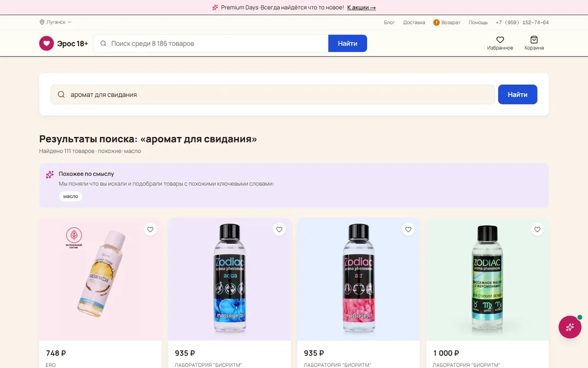Click the Эрос 18+ site name
Image resolution: width=588 pixels, height=368 pixels.
pyautogui.click(x=73, y=43)
